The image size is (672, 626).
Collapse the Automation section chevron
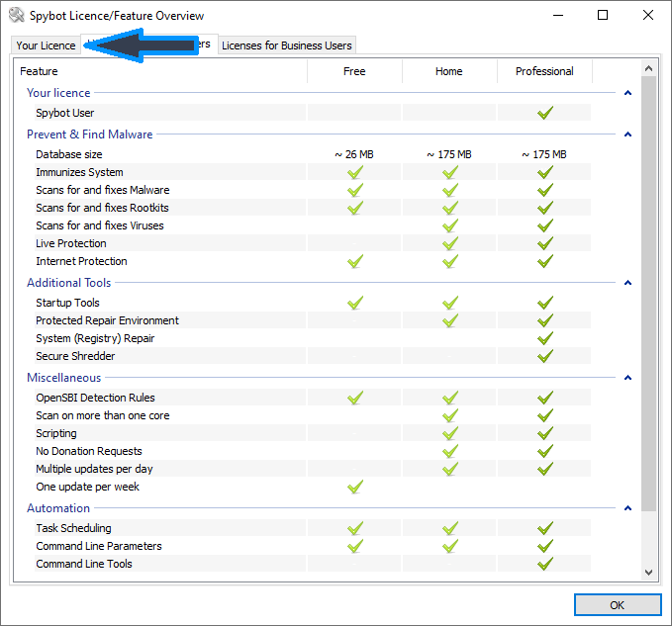click(627, 508)
